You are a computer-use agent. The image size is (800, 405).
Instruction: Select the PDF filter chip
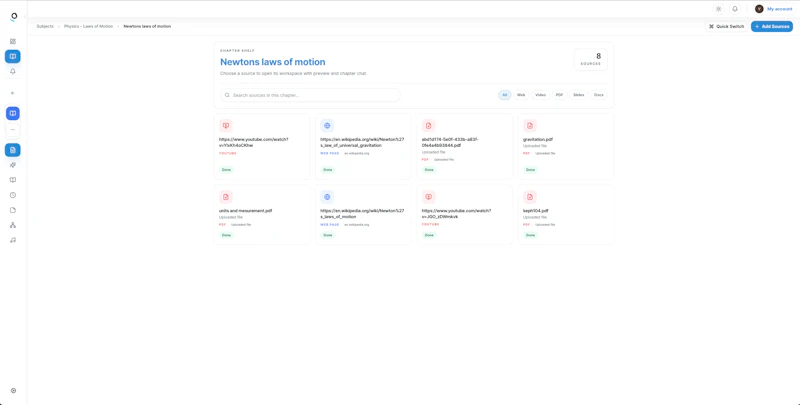point(560,95)
